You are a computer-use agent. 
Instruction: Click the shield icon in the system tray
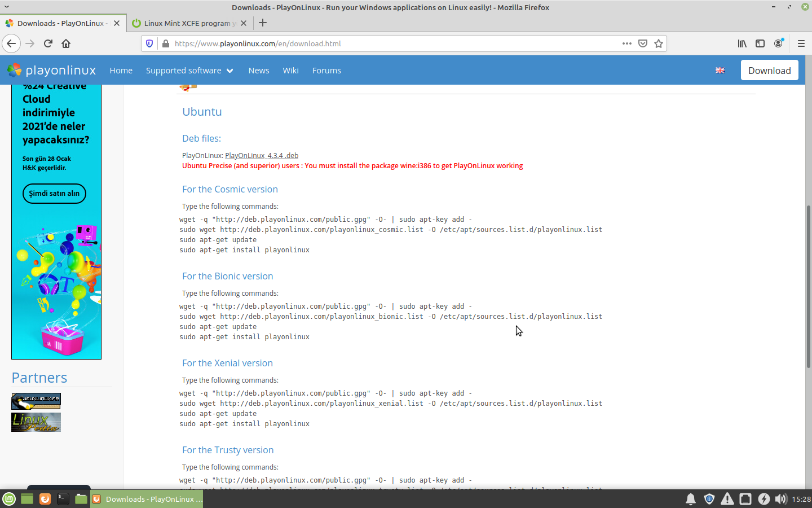click(709, 499)
